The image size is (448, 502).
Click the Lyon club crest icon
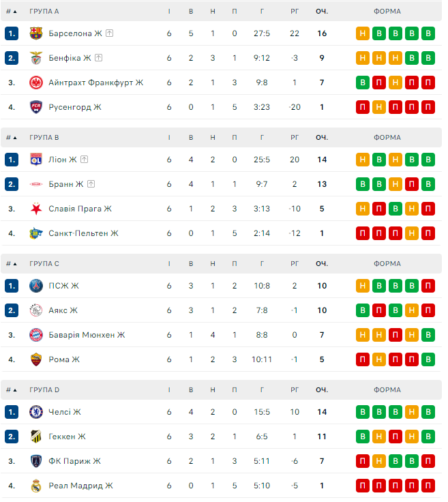[36, 160]
